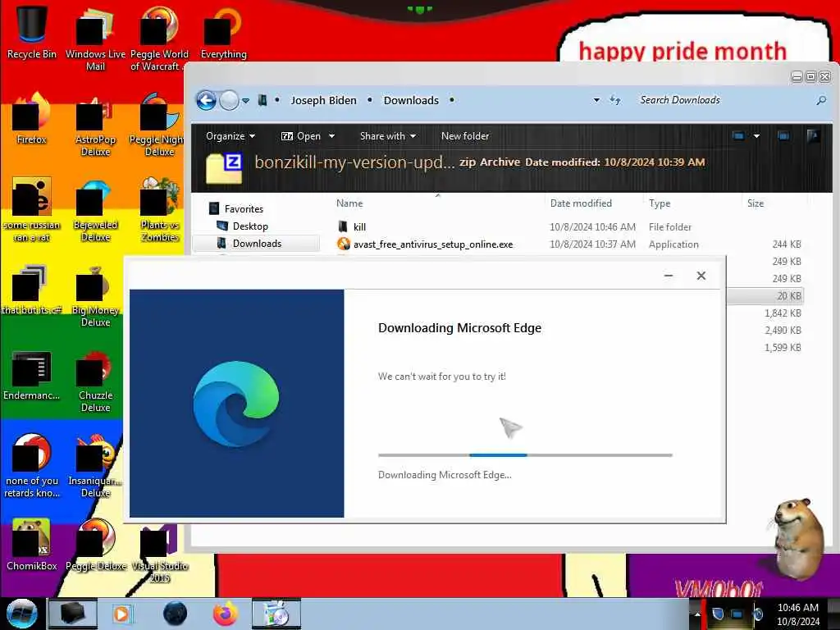This screenshot has height=630, width=840.
Task: Open ChomikBox desktop icon
Action: pyautogui.click(x=32, y=545)
